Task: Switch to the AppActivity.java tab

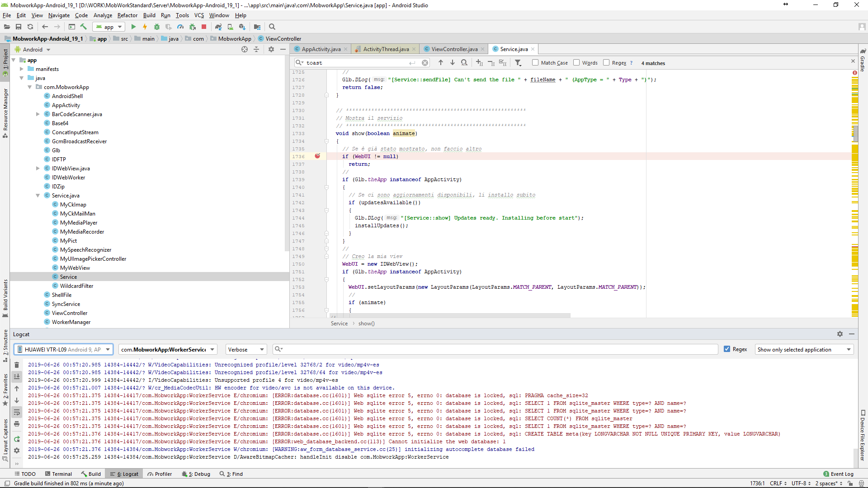Action: point(320,49)
